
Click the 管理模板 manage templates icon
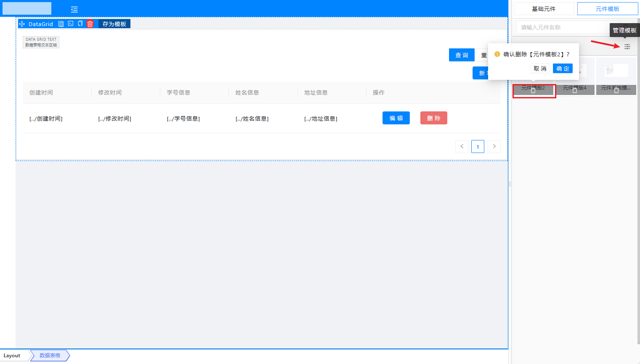coord(627,47)
